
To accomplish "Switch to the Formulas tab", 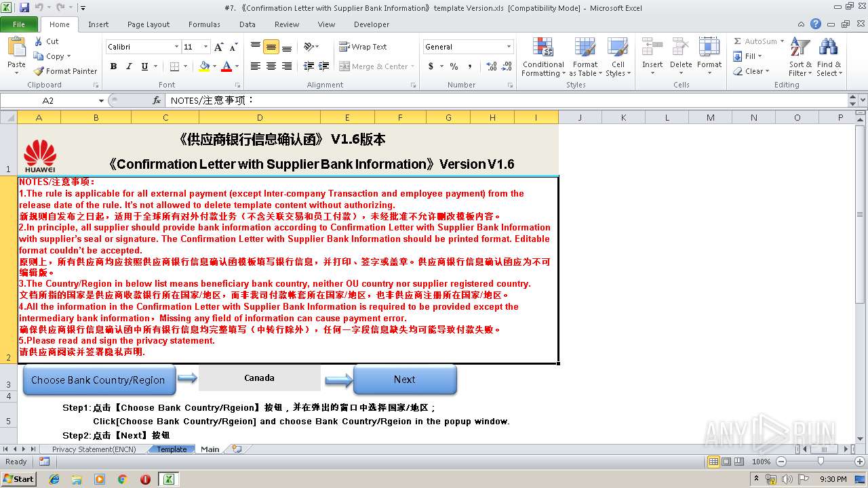I will pos(204,24).
